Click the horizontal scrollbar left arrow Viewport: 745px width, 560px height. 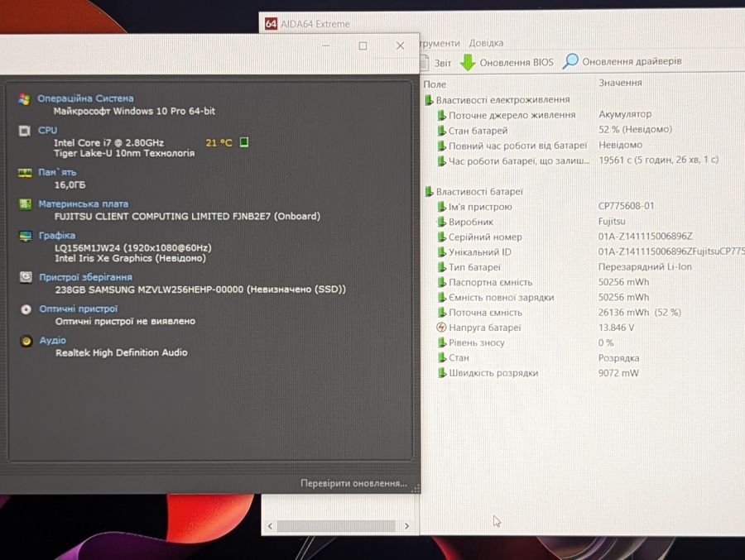(x=270, y=526)
